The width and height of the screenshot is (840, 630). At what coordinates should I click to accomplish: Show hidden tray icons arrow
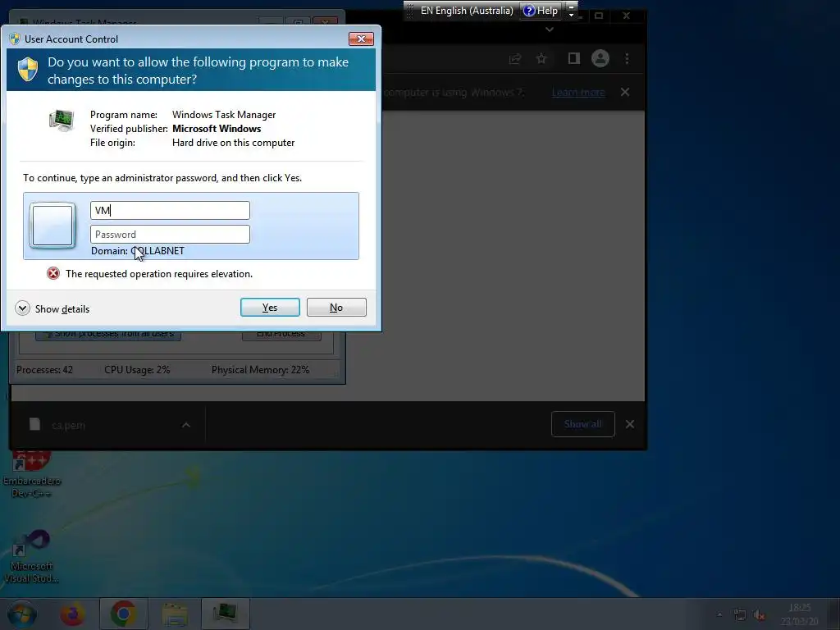(719, 614)
